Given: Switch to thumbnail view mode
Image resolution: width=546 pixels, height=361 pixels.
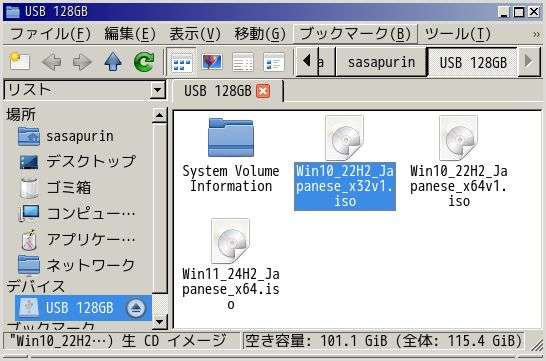Looking at the screenshot, I should 212,63.
